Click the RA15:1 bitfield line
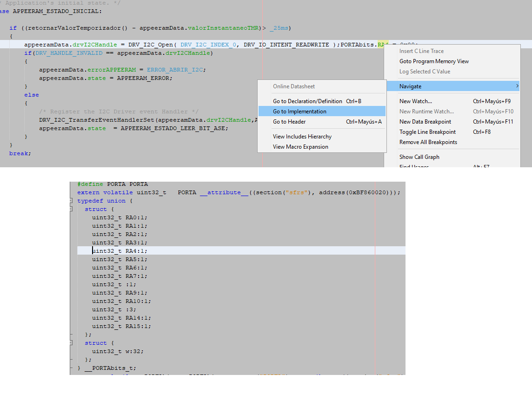 pyautogui.click(x=121, y=326)
